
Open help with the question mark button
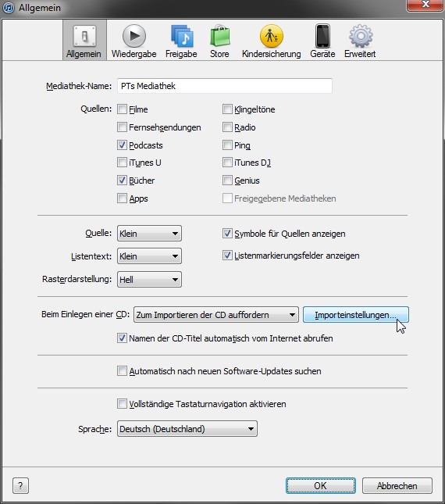pyautogui.click(x=20, y=486)
